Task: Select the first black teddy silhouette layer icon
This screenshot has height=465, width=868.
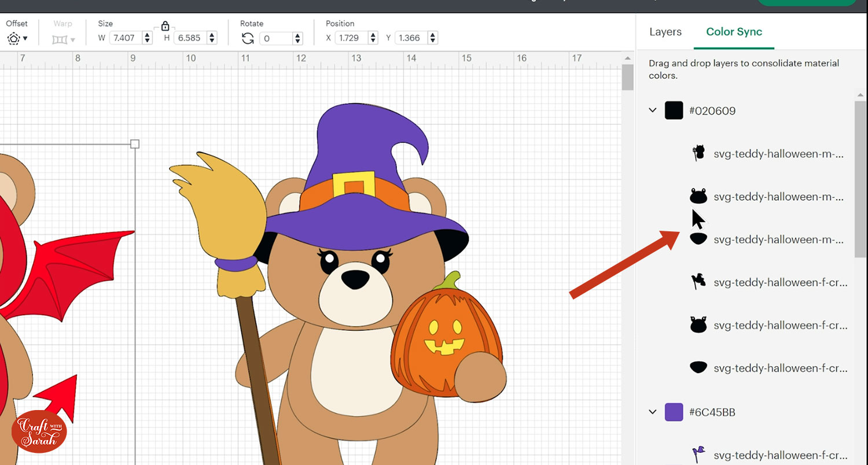Action: (698, 153)
